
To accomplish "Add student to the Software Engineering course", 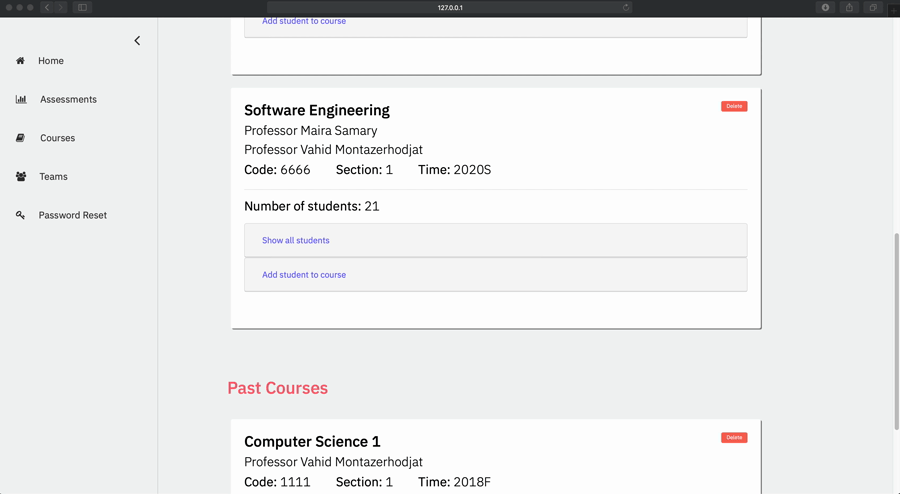I will (x=304, y=275).
